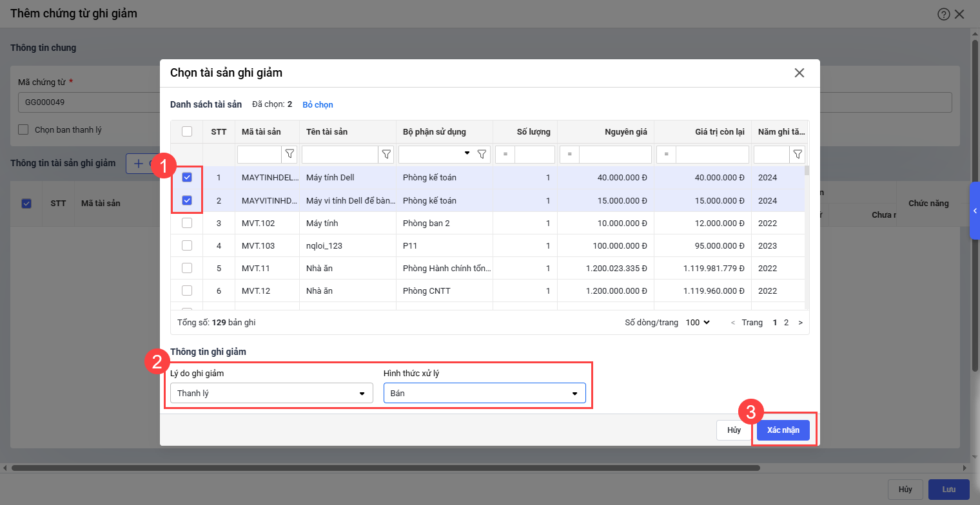This screenshot has height=505, width=980.
Task: Click the filter icon for Tên tài sản column
Action: [386, 155]
